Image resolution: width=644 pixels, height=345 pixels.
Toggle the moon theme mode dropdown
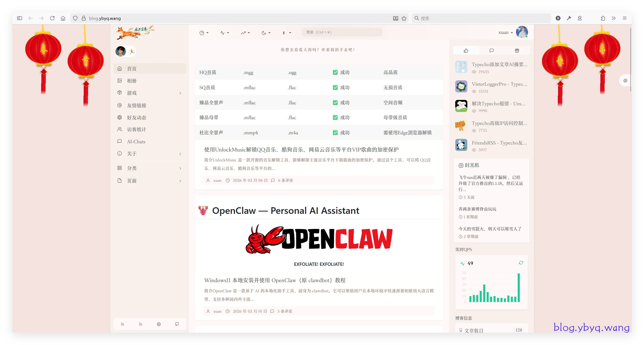pos(266,33)
